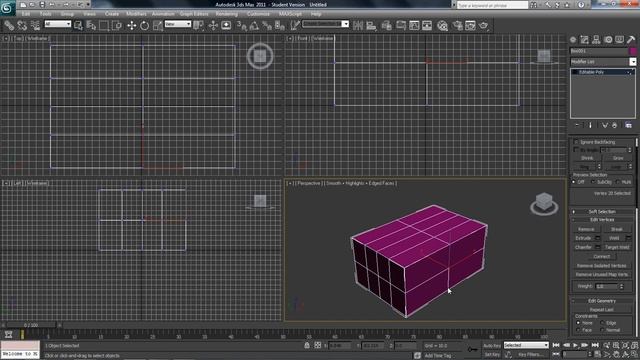The image size is (640, 360).
Task: Open Tools menu
Action: point(46,14)
